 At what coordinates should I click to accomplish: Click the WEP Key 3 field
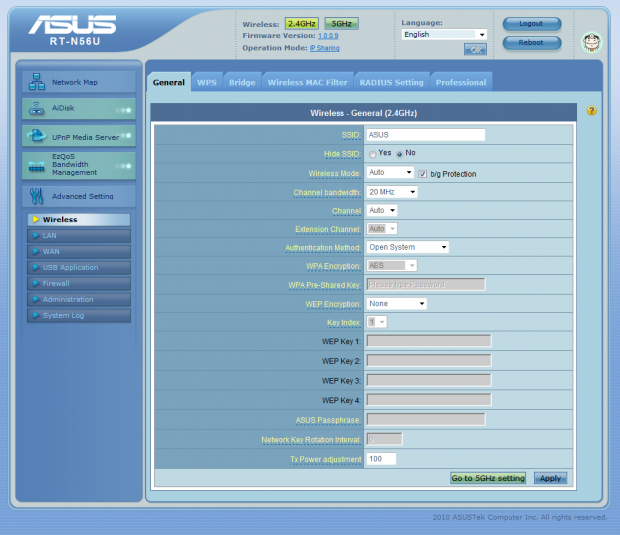(429, 380)
